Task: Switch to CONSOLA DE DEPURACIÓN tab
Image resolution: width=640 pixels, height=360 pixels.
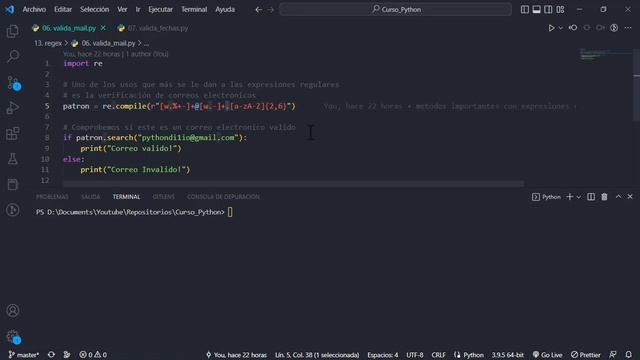Action: (x=223, y=197)
